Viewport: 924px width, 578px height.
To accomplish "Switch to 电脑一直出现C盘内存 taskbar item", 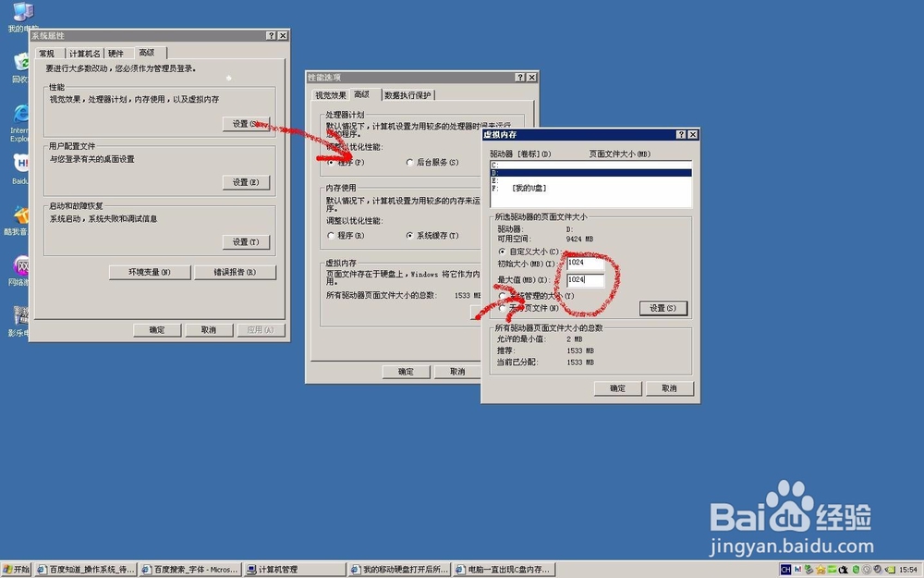I will click(504, 570).
